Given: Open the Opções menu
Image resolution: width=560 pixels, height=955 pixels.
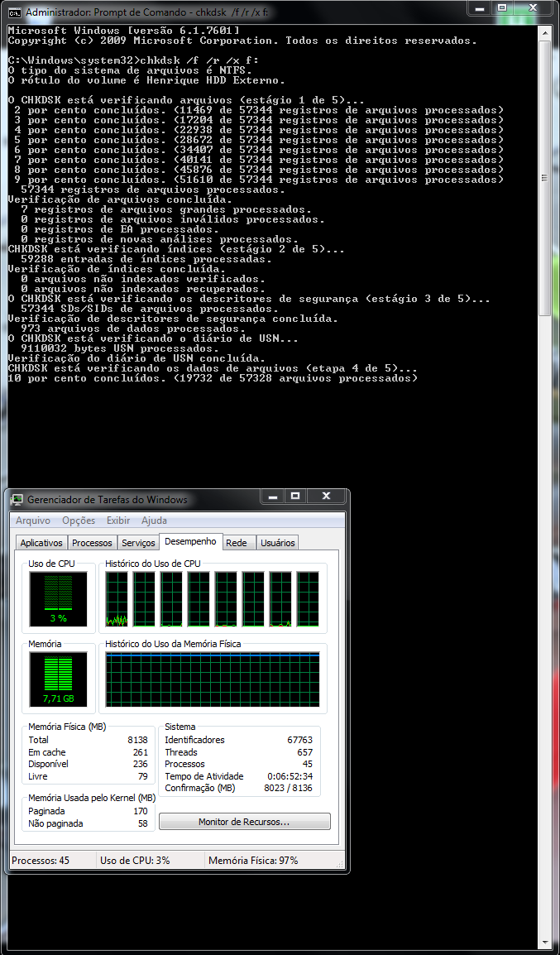Looking at the screenshot, I should coord(79,521).
